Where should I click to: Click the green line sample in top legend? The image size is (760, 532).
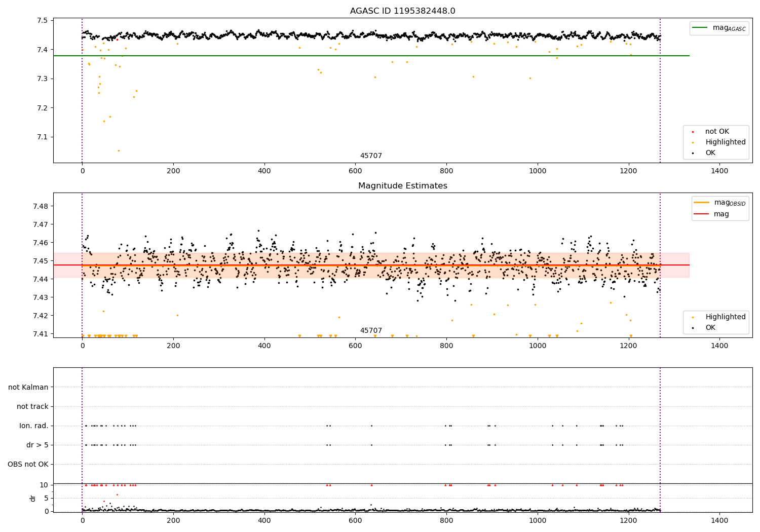point(700,28)
